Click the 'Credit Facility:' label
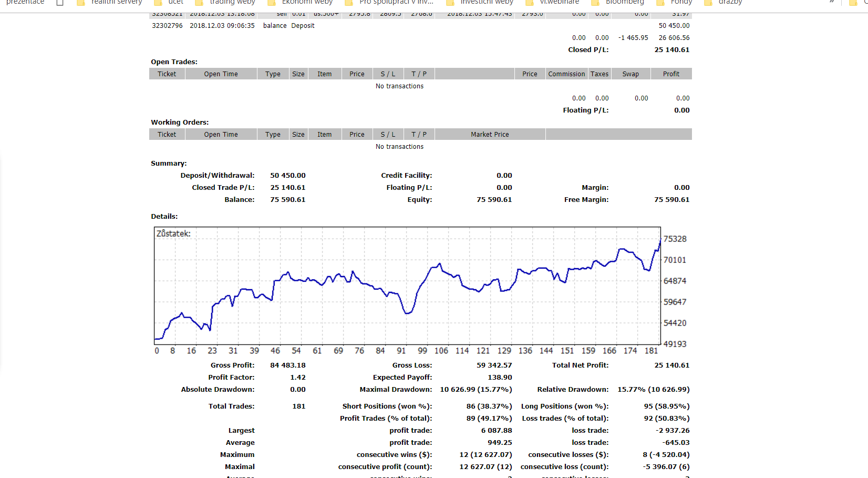Image resolution: width=868 pixels, height=478 pixels. tap(407, 176)
